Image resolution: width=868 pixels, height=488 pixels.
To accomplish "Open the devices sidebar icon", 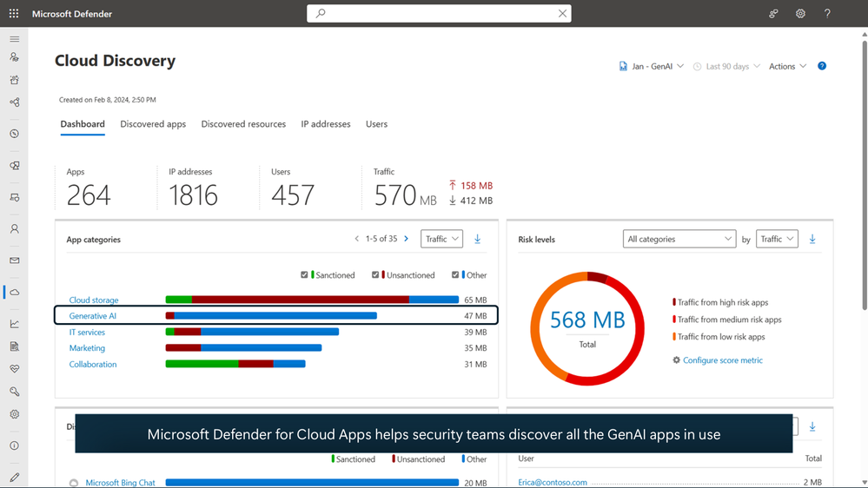I will point(15,197).
